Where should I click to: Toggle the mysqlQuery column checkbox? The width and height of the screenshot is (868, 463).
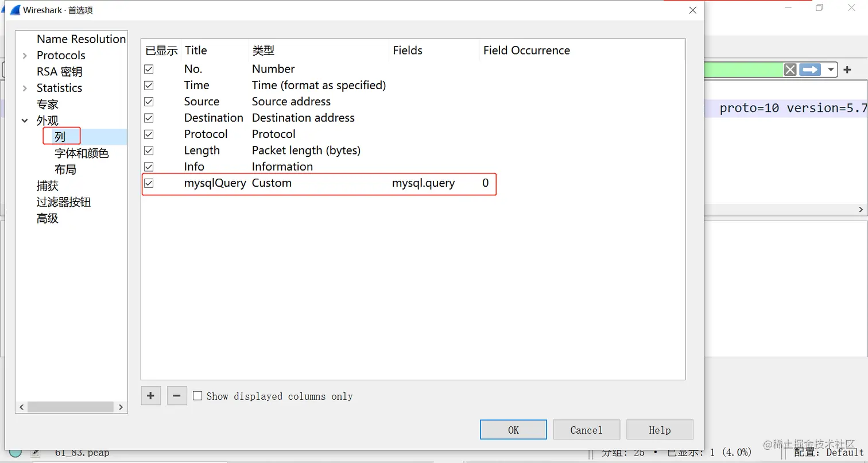[149, 183]
